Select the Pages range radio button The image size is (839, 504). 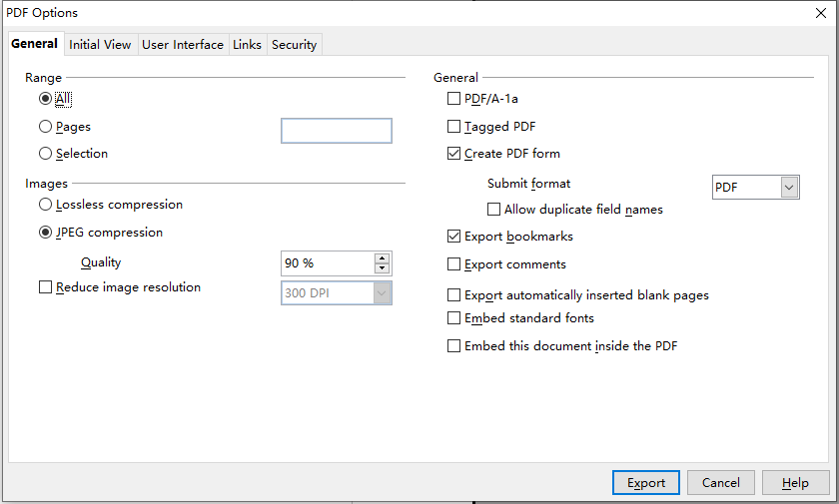click(45, 127)
